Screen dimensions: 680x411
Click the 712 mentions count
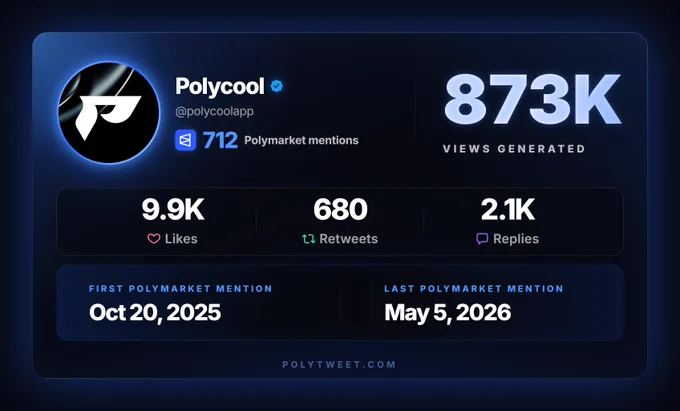(x=220, y=140)
